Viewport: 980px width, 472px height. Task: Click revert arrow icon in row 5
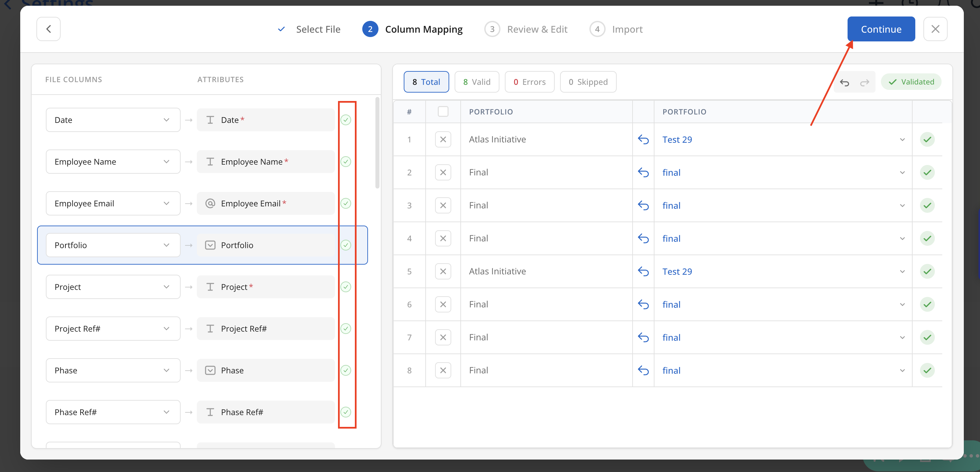[x=643, y=271]
